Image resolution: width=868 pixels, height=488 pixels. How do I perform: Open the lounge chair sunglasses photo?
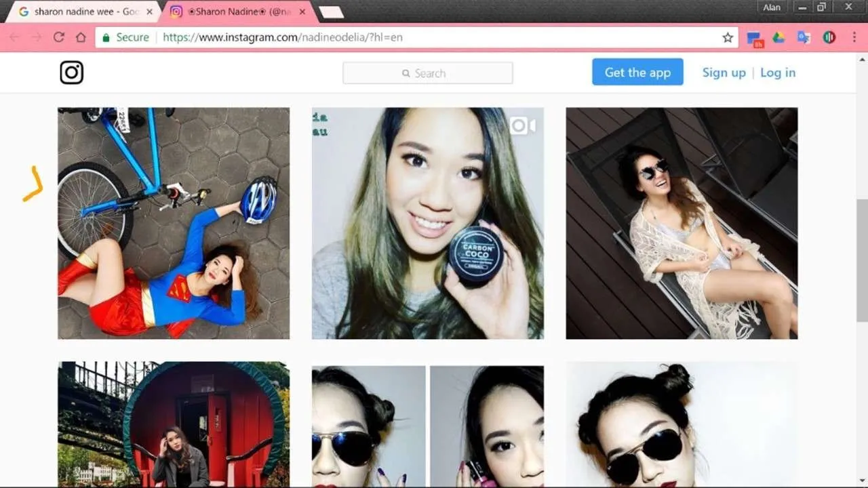point(682,223)
